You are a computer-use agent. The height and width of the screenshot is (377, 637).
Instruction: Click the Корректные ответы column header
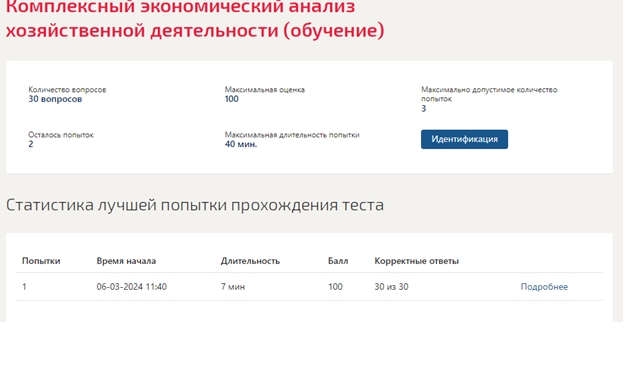[x=416, y=261]
